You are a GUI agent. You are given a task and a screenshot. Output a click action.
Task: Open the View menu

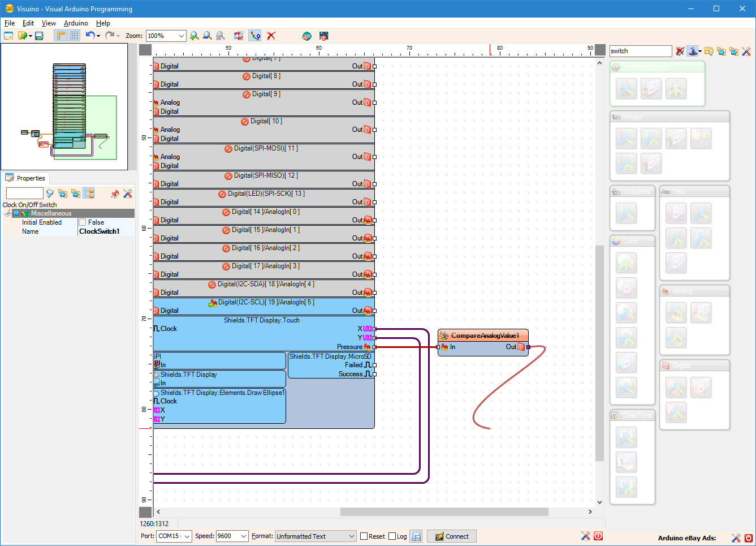49,23
